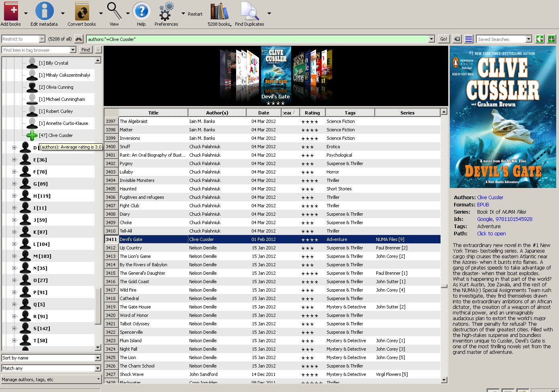Focus the Find item in tag browser field
The image size is (559, 392).
click(x=36, y=50)
